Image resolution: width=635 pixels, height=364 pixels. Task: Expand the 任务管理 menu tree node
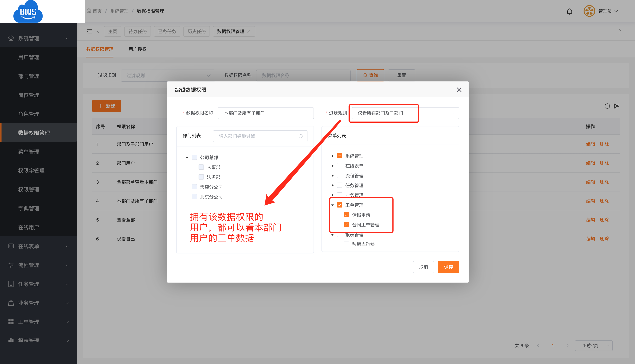[x=332, y=185]
